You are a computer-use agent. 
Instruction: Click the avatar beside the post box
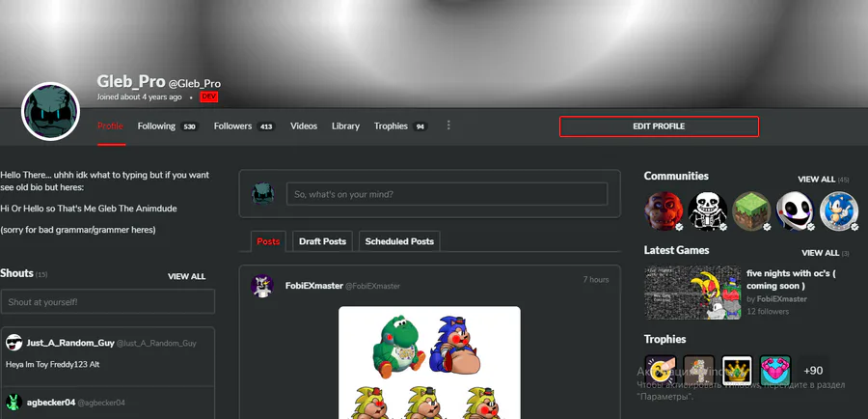[x=263, y=194]
